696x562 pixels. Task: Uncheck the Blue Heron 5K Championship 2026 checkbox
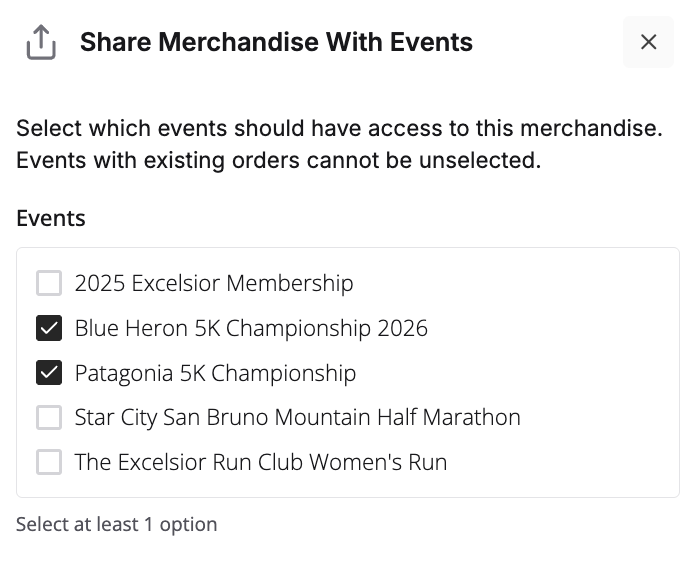point(49,328)
